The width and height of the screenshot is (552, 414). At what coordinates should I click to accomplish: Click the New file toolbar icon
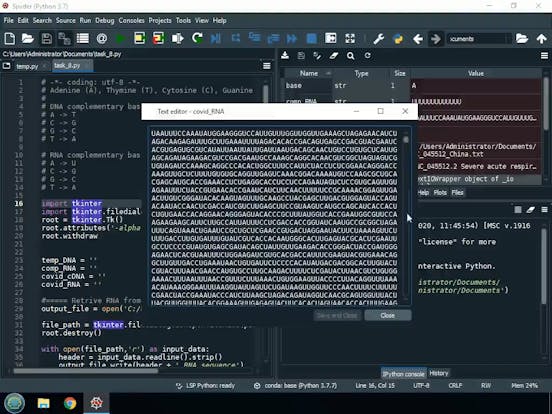pyautogui.click(x=10, y=38)
